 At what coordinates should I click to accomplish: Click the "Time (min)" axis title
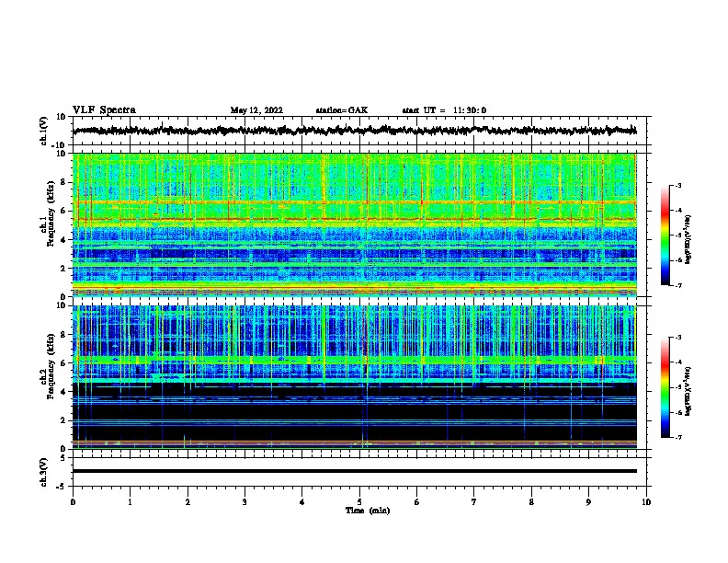click(368, 511)
